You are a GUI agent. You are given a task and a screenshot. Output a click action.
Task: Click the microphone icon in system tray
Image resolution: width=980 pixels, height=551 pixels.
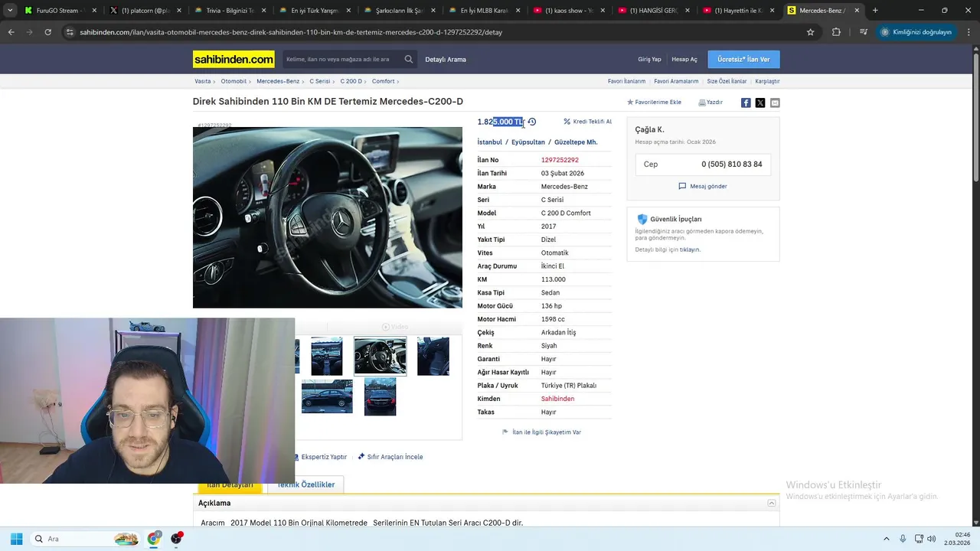pyautogui.click(x=903, y=539)
